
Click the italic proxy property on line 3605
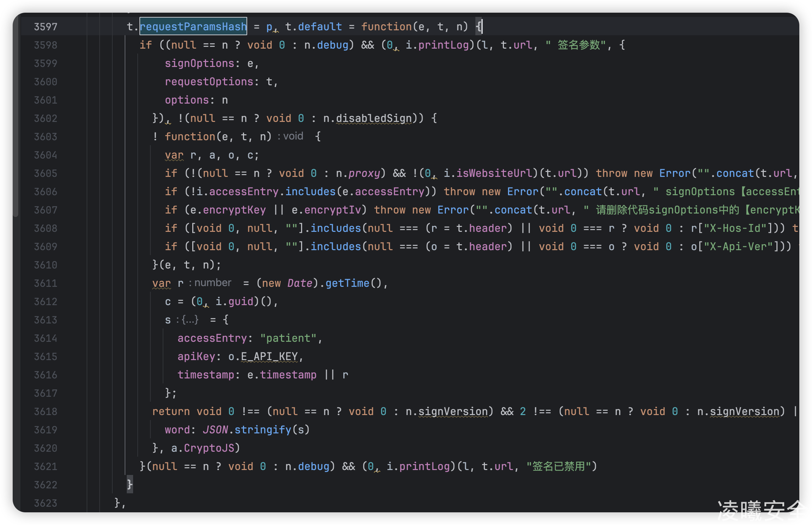point(364,173)
